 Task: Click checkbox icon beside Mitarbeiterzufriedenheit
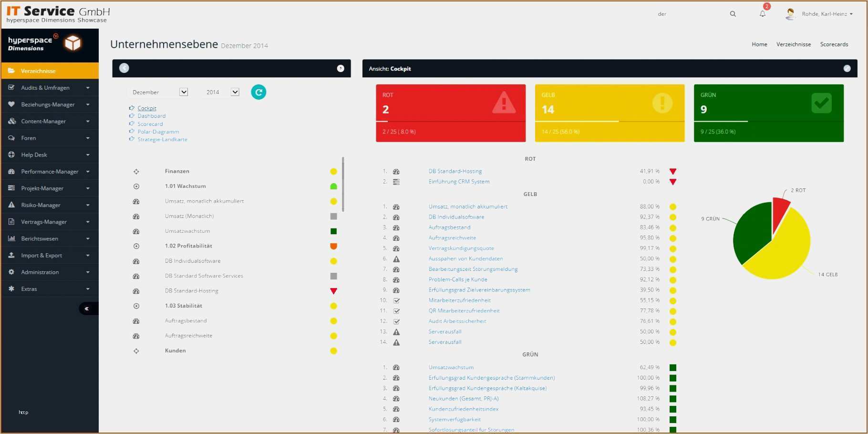pyautogui.click(x=396, y=300)
